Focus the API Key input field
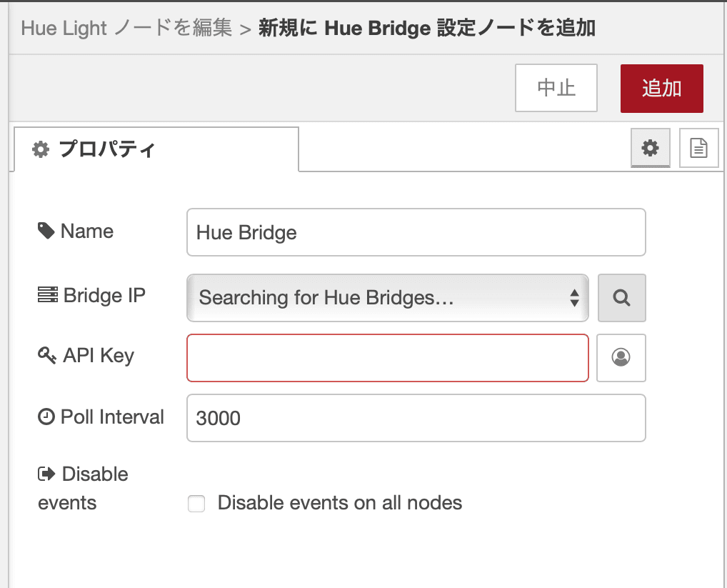The image size is (727, 588). pyautogui.click(x=388, y=357)
